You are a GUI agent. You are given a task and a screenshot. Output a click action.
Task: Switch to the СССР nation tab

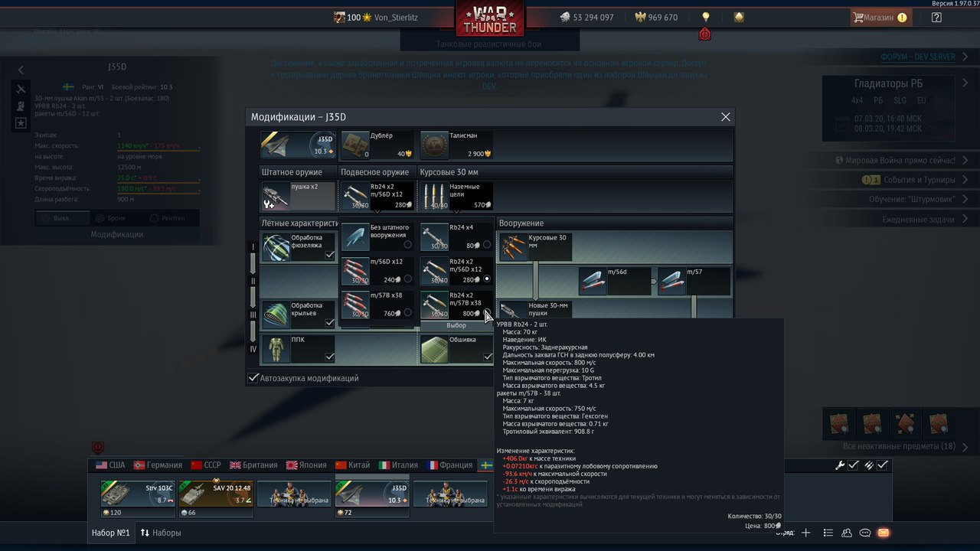tap(207, 465)
